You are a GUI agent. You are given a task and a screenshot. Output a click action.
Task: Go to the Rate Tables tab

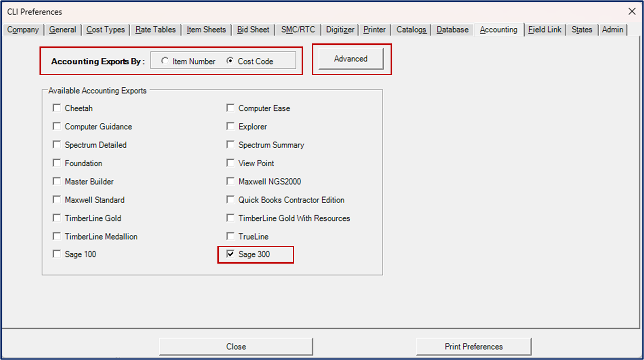click(x=155, y=30)
